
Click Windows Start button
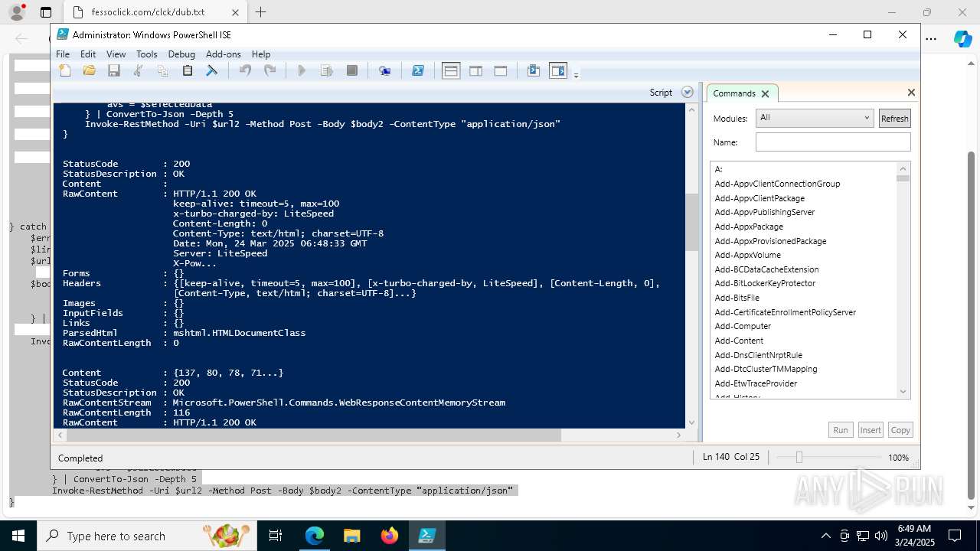coord(18,536)
